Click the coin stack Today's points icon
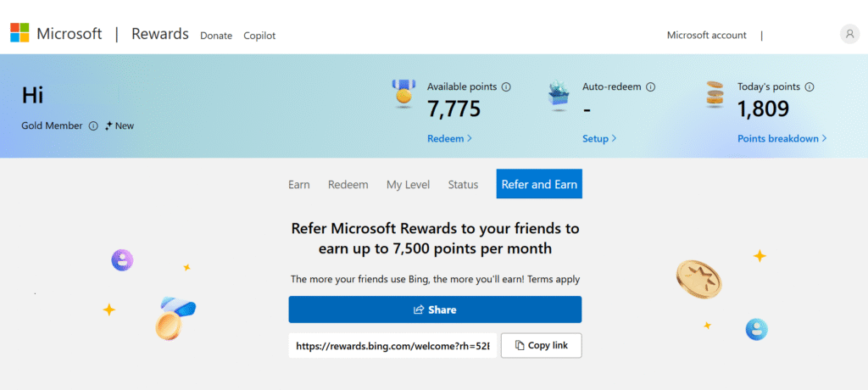868x390 pixels. [715, 94]
